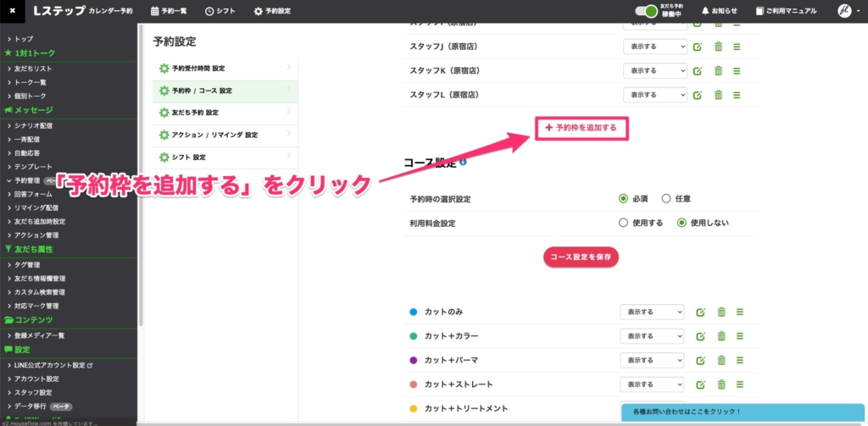Delete スタッフL（原宿店） using trash icon
Image resolution: width=868 pixels, height=426 pixels.
click(718, 94)
